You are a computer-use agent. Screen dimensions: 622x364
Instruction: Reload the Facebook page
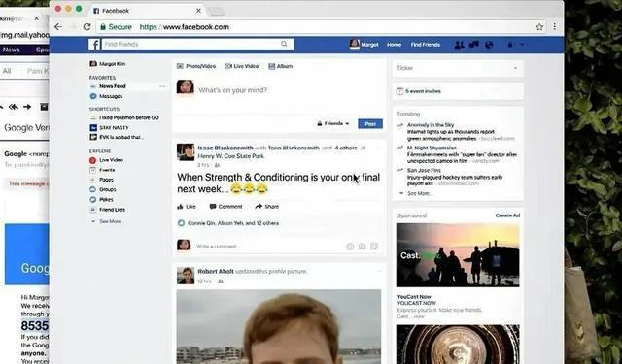[86, 27]
